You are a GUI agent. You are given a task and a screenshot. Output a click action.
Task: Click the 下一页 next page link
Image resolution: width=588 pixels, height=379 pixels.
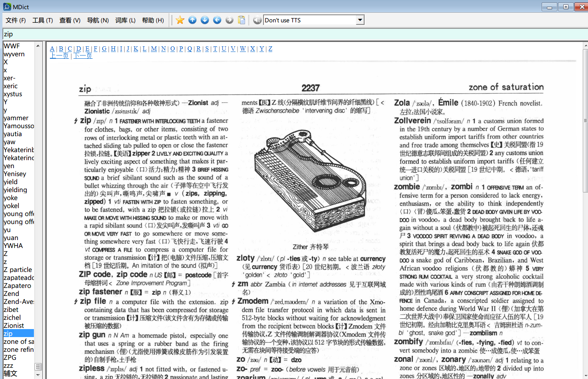click(x=83, y=56)
